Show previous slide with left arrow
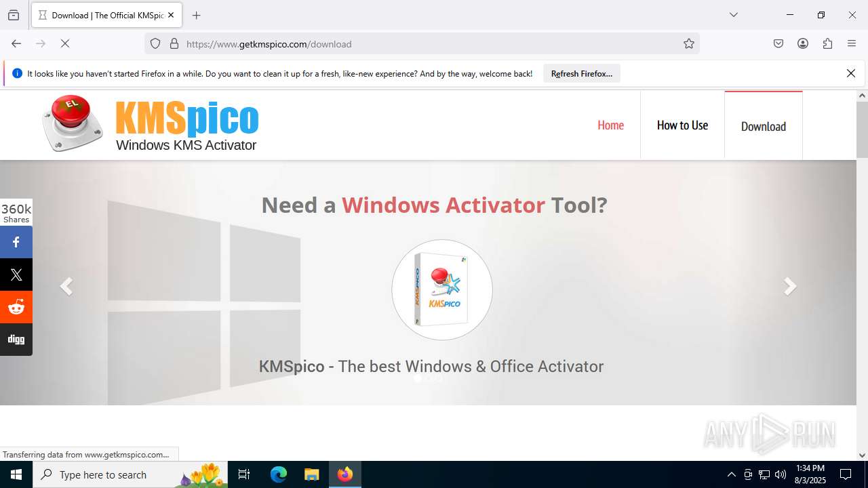The image size is (868, 488). tap(66, 286)
